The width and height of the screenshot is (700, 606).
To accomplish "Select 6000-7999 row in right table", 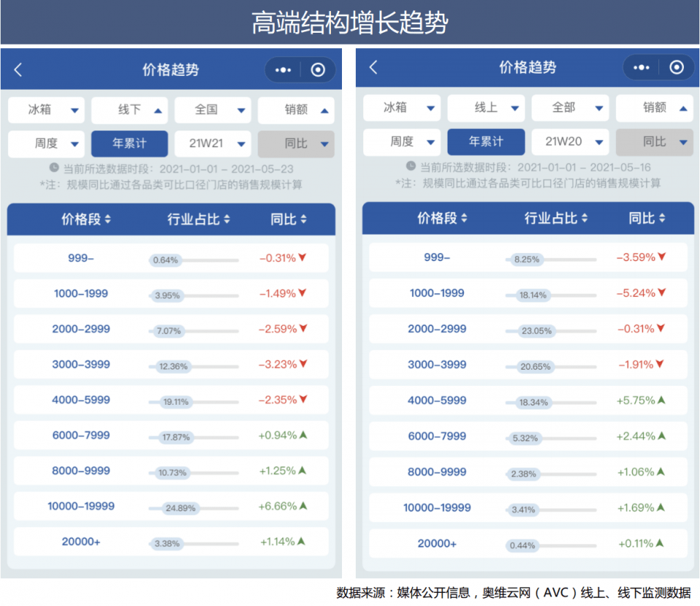I will pyautogui.click(x=528, y=436).
